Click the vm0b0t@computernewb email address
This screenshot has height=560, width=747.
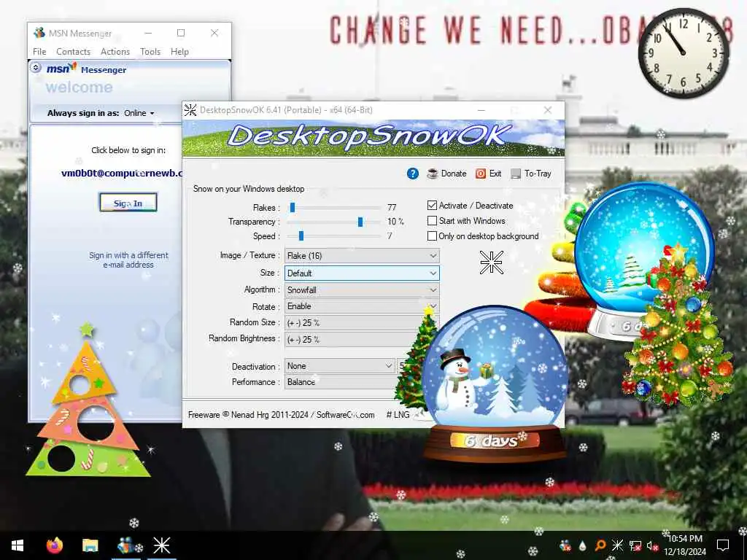122,173
